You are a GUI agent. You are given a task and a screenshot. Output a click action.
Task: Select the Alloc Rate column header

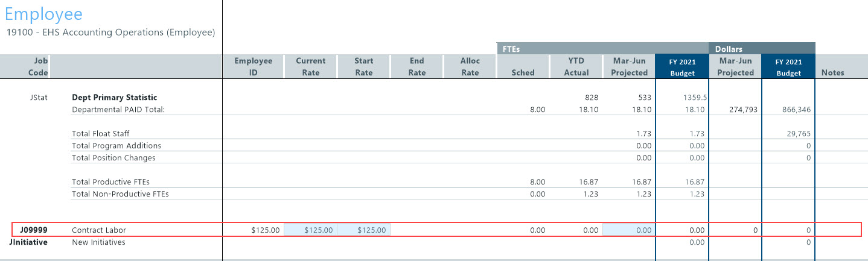pyautogui.click(x=470, y=66)
